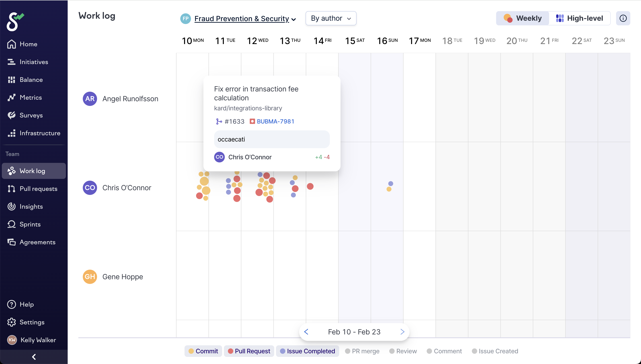The width and height of the screenshot is (641, 364).
Task: Toggle the Pull Request legend filter
Action: point(249,351)
